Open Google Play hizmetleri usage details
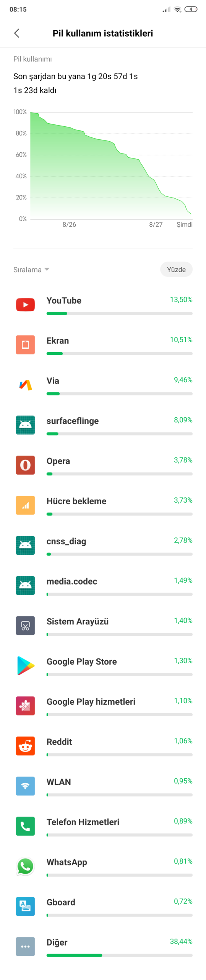Viewport: 206px width, 980px height. pos(103,706)
